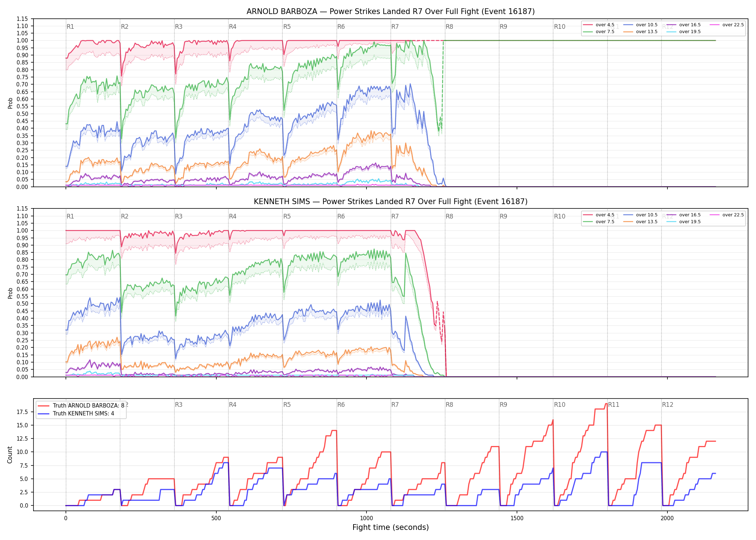This screenshot has width=756, height=540.
Task: Click R5 round marker in Sims chart
Action: click(x=287, y=216)
